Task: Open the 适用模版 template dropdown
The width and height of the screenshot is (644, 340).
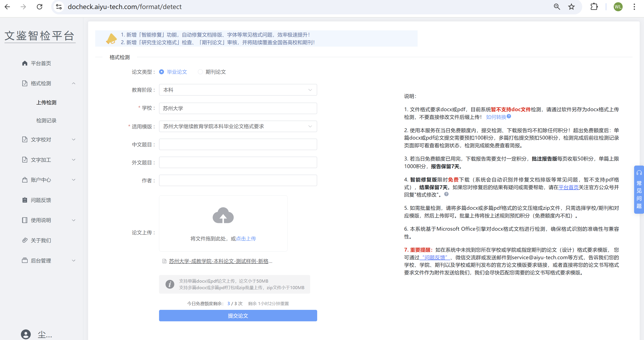Action: coord(238,126)
